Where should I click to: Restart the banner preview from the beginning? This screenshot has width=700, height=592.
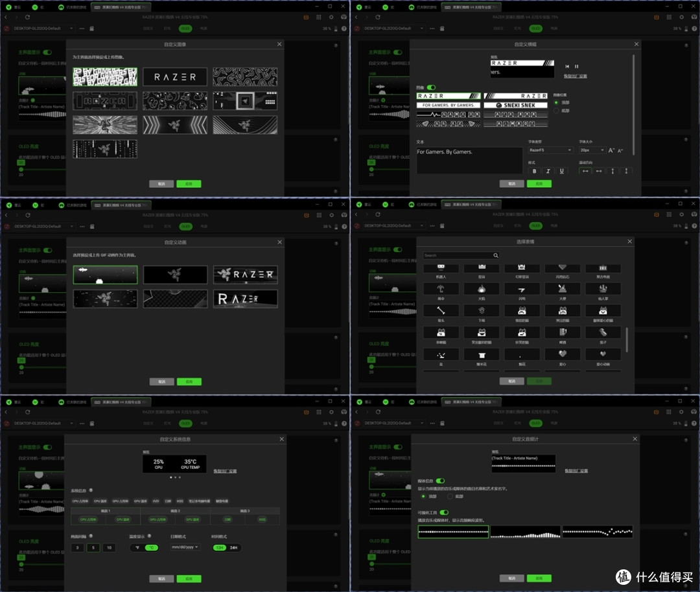tap(567, 67)
